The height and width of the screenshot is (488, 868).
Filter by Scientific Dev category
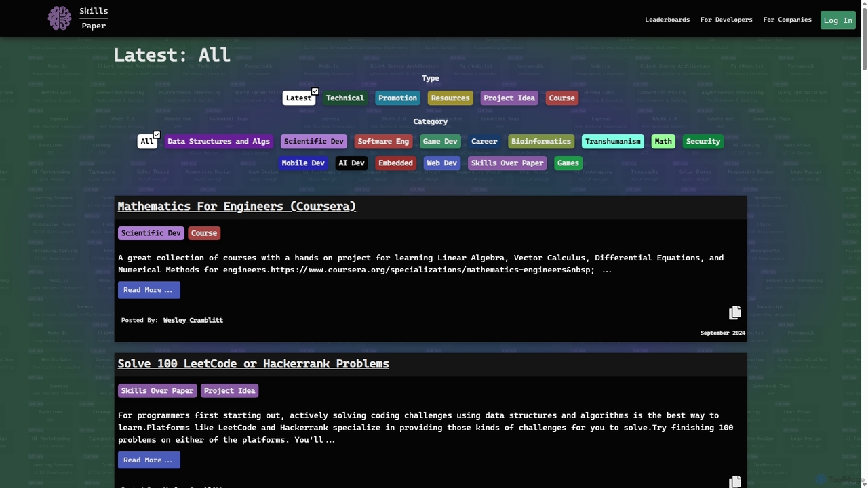314,141
